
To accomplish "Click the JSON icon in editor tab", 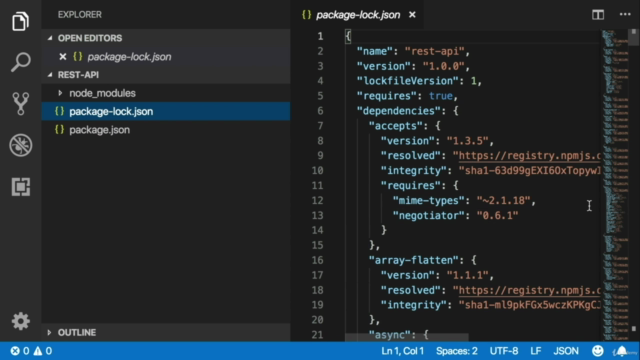I will coord(307,15).
